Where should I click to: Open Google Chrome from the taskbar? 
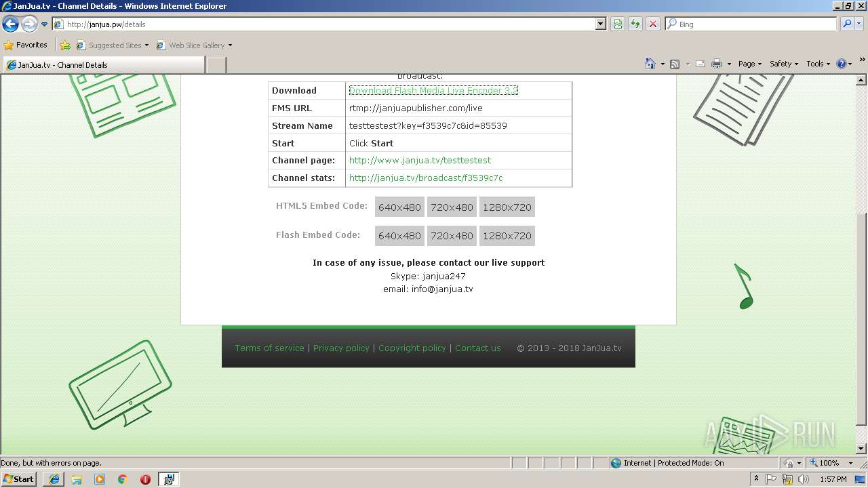(x=122, y=479)
